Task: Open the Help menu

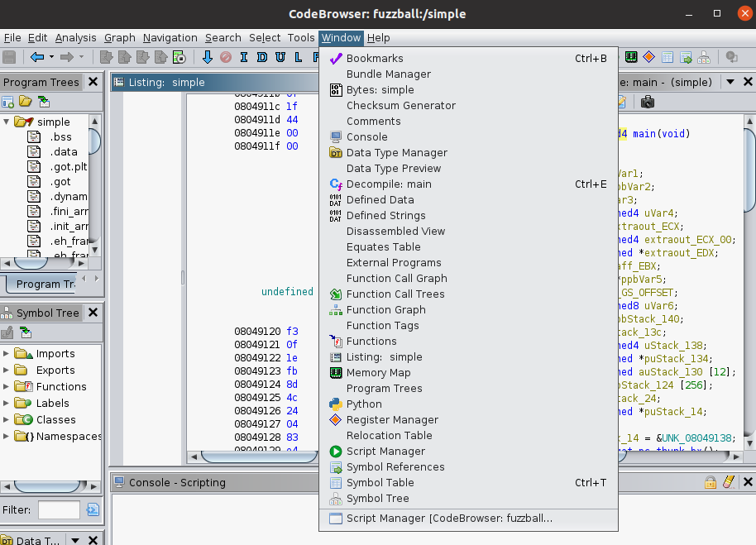Action: point(379,37)
